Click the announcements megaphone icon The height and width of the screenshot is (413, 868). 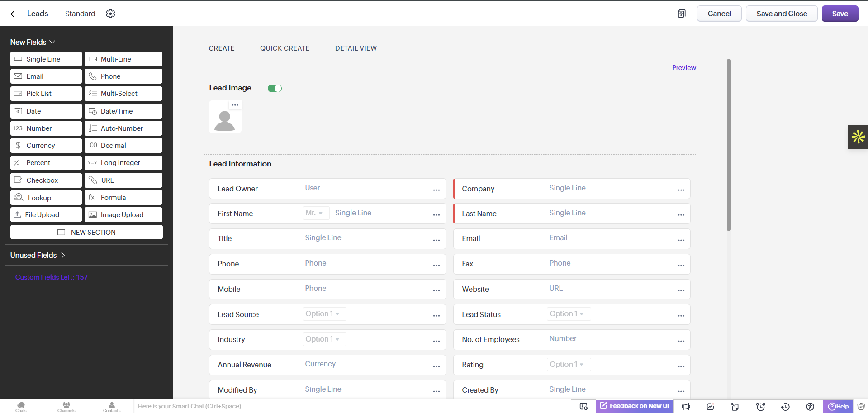686,406
